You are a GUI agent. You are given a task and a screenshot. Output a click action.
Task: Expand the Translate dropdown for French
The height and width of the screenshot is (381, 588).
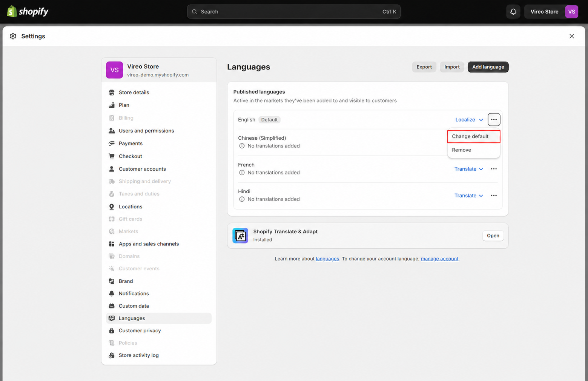click(x=468, y=169)
